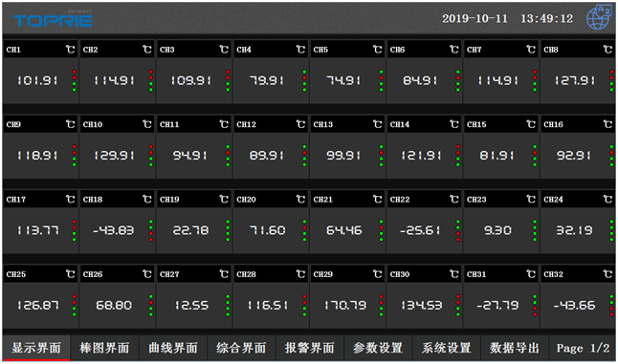Select CH2 channel header
The width and height of the screenshot is (618, 364).
[x=117, y=49]
